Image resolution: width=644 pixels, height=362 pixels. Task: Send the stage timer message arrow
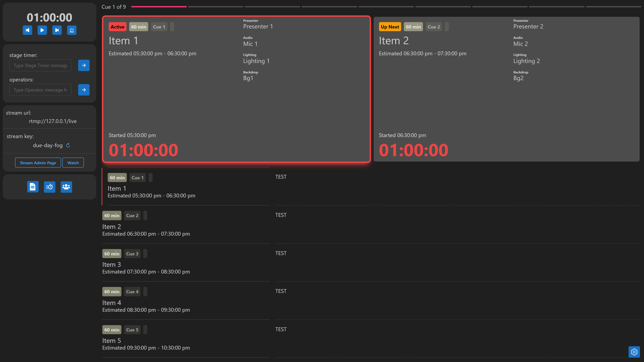pyautogui.click(x=84, y=66)
